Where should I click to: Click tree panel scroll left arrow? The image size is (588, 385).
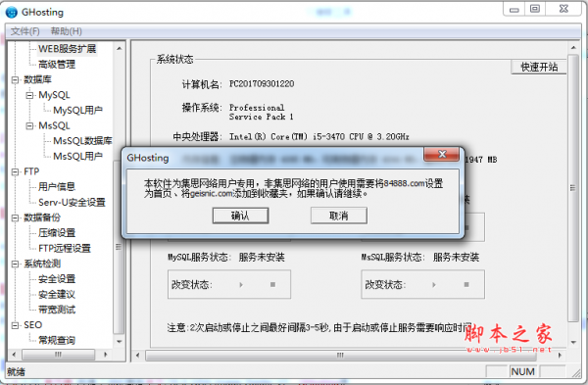click(x=15, y=355)
